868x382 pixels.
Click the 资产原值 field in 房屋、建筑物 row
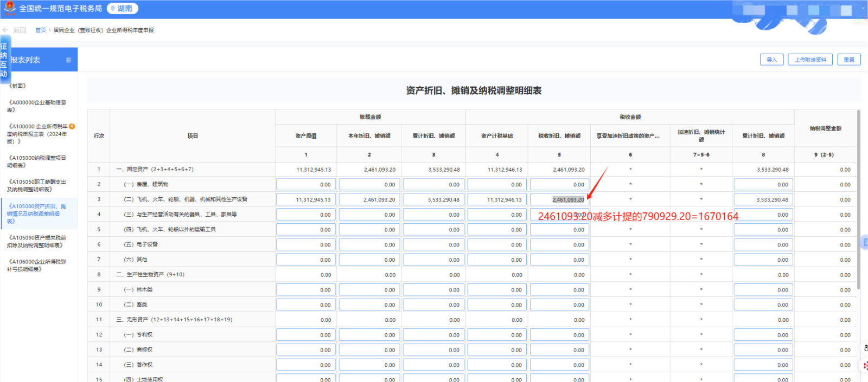pos(305,184)
